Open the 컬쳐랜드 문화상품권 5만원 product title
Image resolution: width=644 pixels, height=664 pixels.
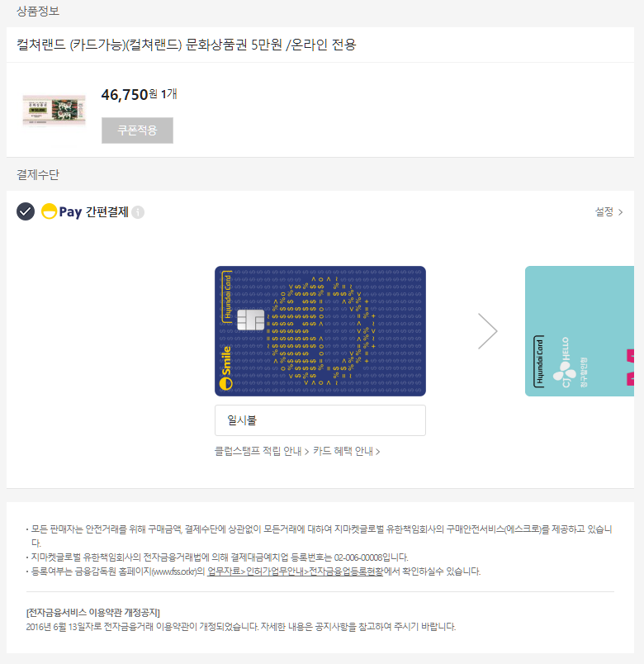click(x=187, y=45)
